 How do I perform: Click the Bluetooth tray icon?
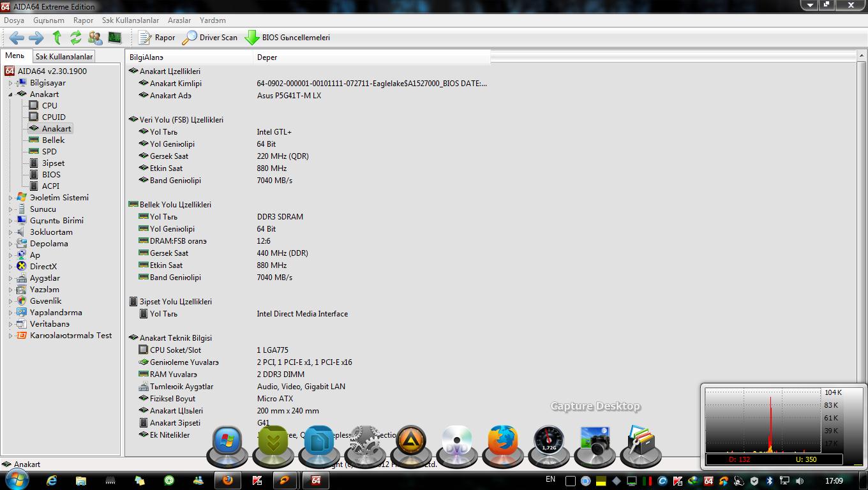(x=770, y=481)
